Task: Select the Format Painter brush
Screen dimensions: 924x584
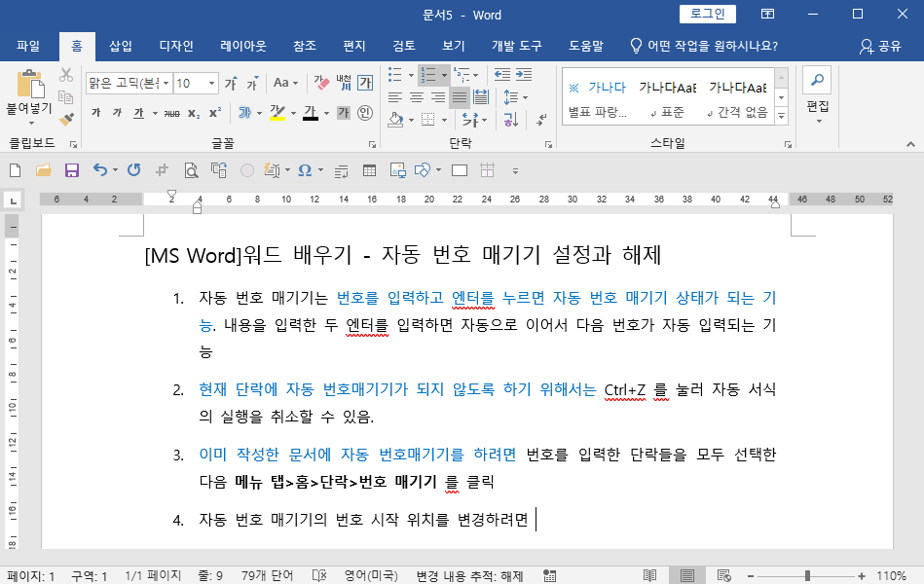Action: tap(66, 119)
